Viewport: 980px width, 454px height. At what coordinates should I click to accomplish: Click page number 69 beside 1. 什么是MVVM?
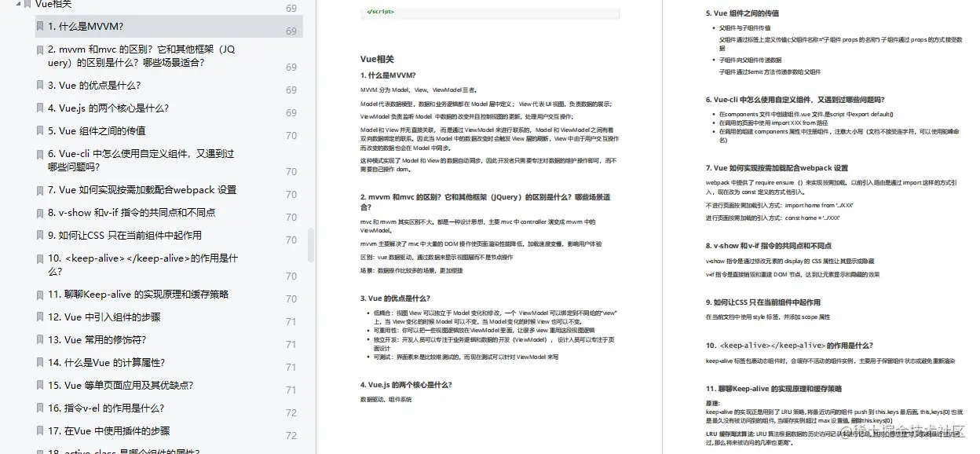(x=291, y=31)
